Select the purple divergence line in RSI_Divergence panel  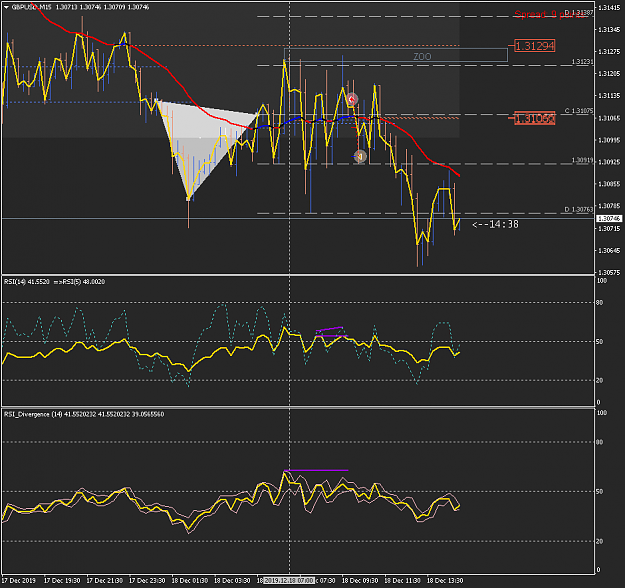316,470
